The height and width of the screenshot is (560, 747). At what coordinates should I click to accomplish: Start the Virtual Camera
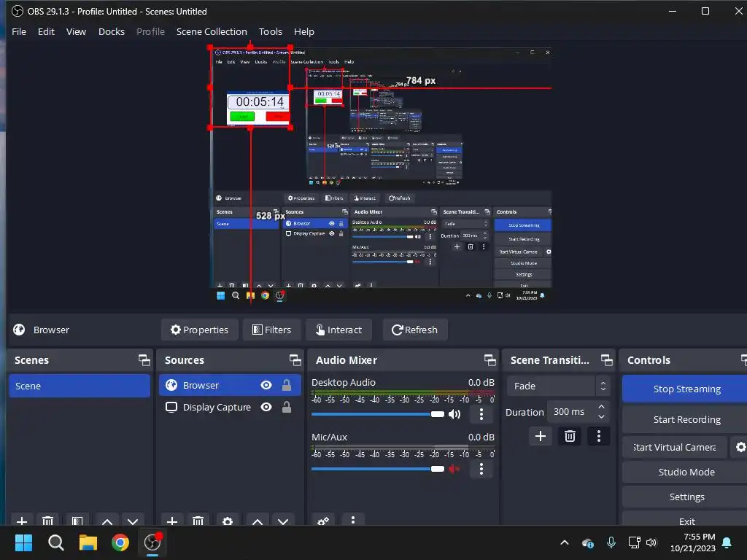click(675, 447)
